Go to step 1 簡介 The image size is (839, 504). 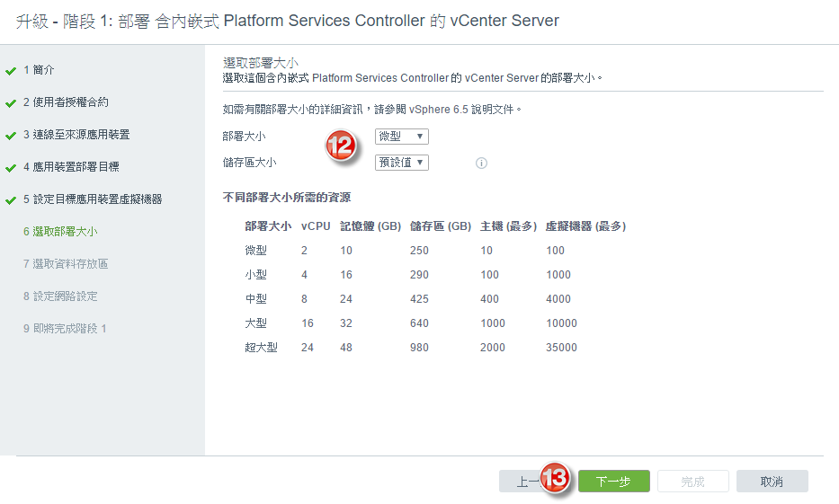coord(39,70)
